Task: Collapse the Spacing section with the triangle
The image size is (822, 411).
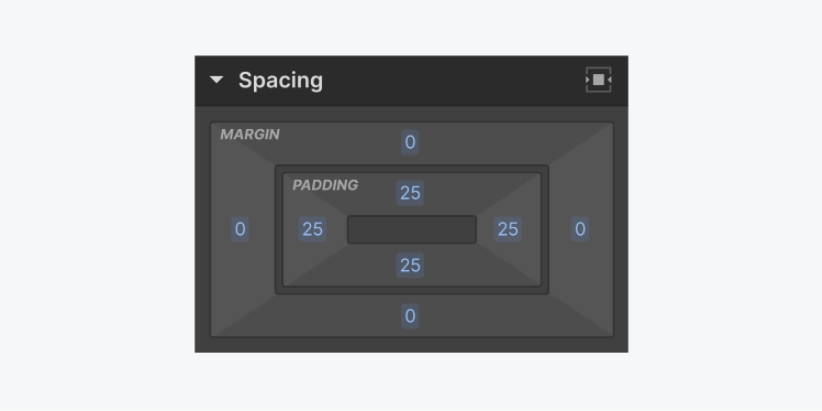Action: tap(217, 80)
